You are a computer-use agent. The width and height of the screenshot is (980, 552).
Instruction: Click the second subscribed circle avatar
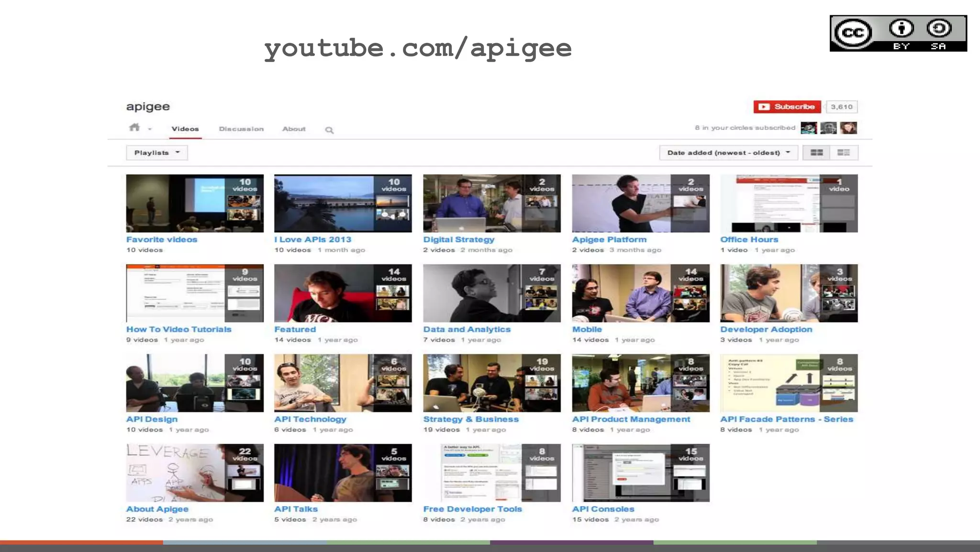pos(828,128)
